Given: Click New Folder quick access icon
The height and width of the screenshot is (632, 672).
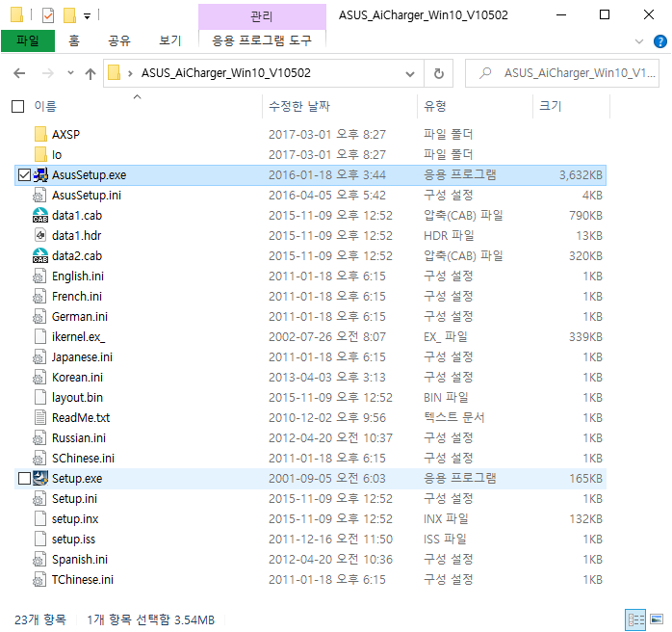Looking at the screenshot, I should pos(69,15).
